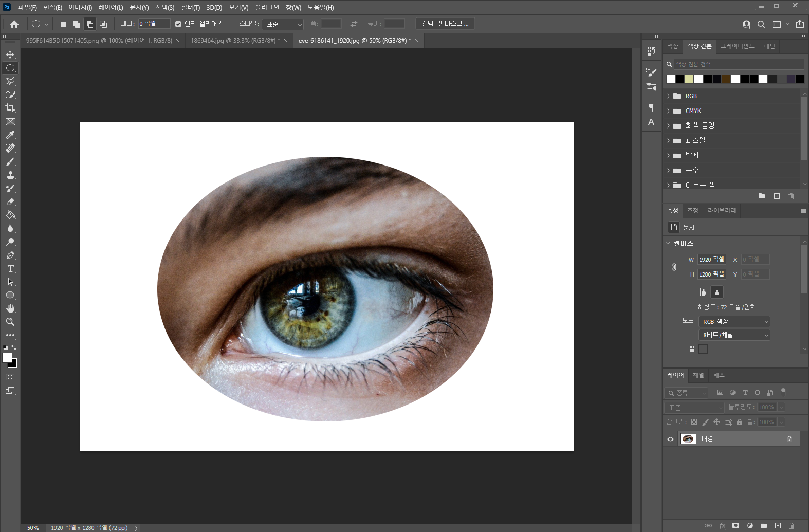Open the 필터(T) menu

[190, 8]
